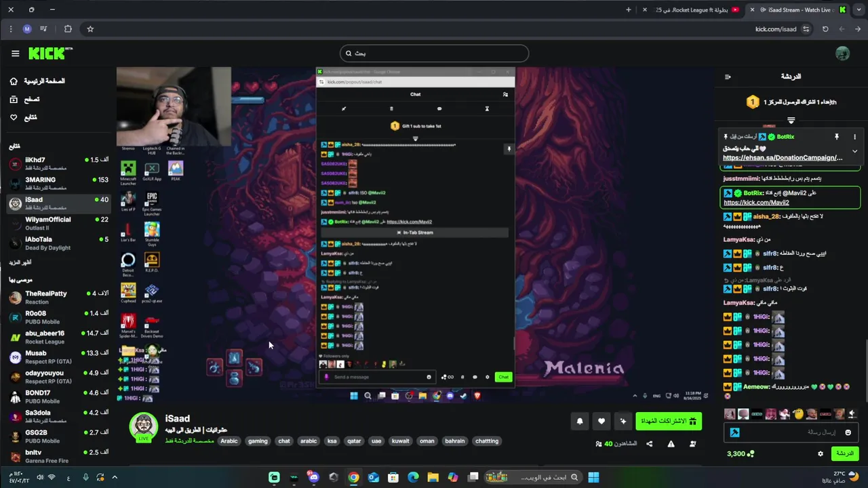The width and height of the screenshot is (868, 488).
Task: Click the bell notifications button
Action: point(580,422)
